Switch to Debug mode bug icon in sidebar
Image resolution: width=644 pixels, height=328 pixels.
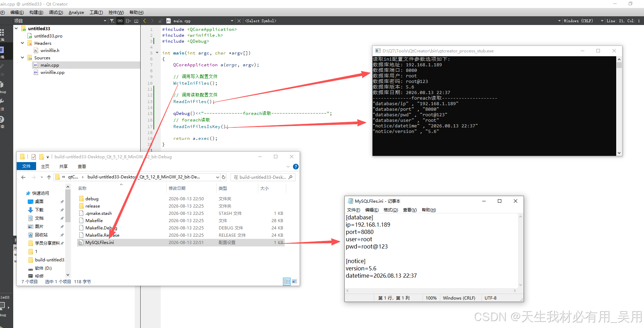[2, 85]
